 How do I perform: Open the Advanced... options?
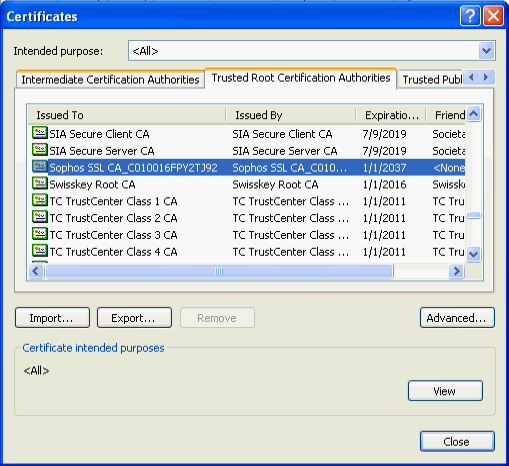(x=457, y=318)
